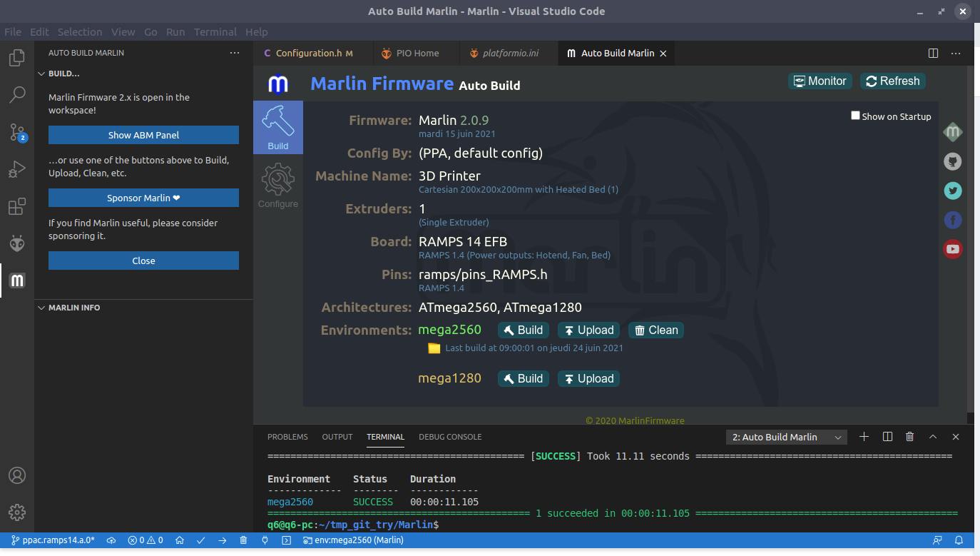This screenshot has height=556, width=980.
Task: Click PlatformIO Serial Monitor plug in status bar
Action: click(265, 540)
